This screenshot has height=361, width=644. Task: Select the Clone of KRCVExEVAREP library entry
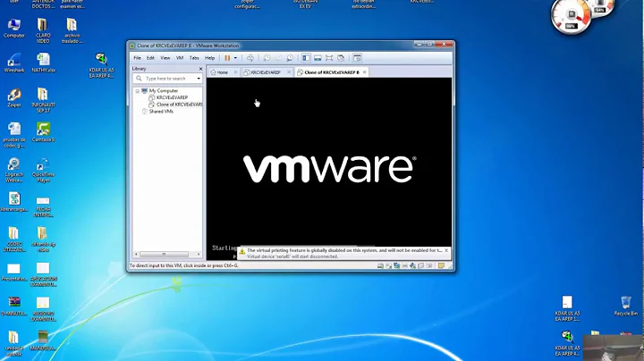coord(175,105)
